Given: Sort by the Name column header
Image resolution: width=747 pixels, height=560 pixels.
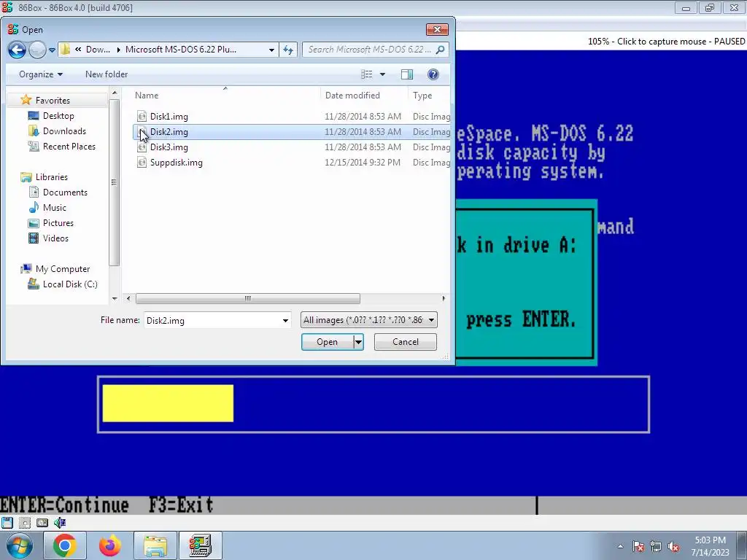Looking at the screenshot, I should [147, 96].
